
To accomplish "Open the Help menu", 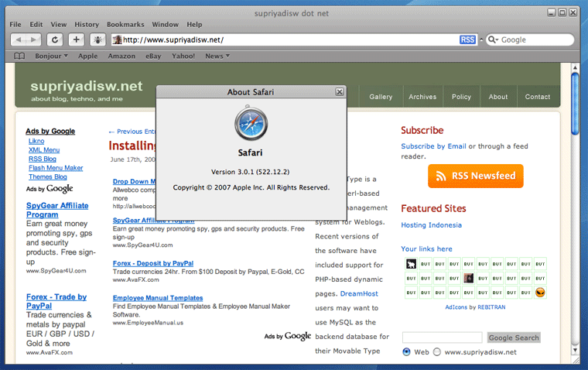I will pyautogui.click(x=194, y=25).
